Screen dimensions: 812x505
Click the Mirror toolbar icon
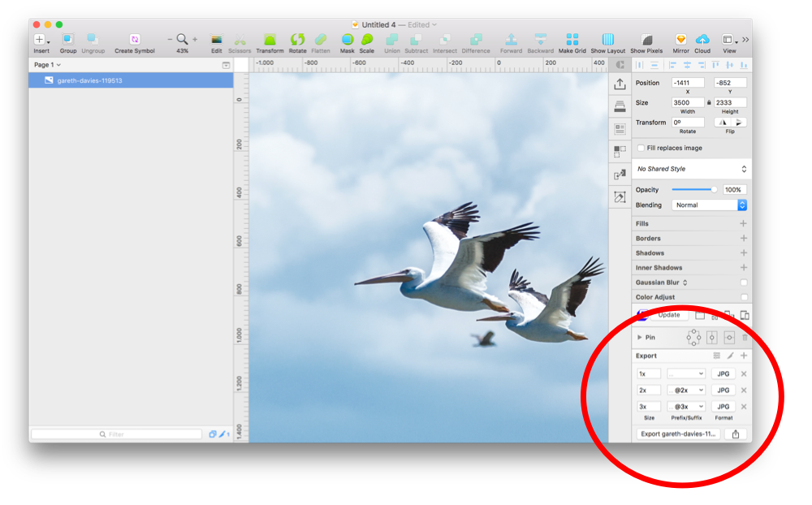tap(680, 39)
